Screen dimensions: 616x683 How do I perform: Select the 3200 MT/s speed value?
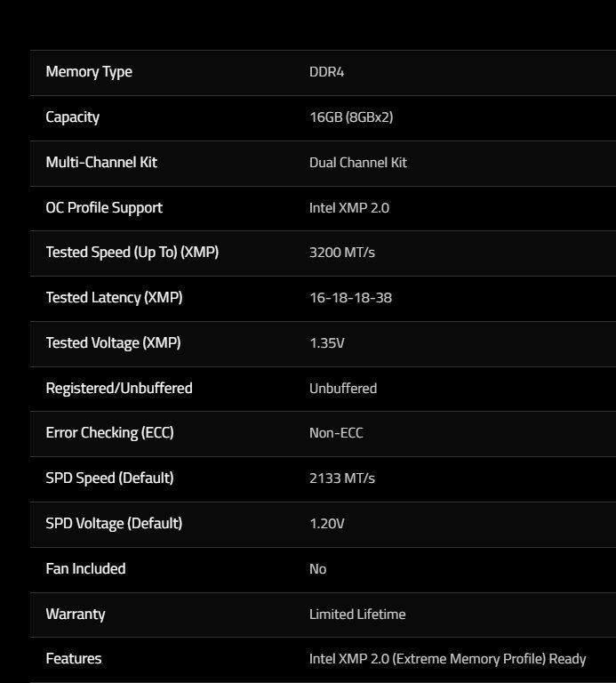(342, 253)
